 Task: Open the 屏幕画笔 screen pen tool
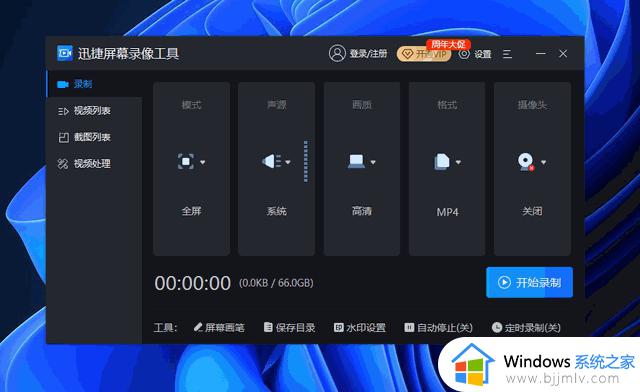click(x=219, y=327)
